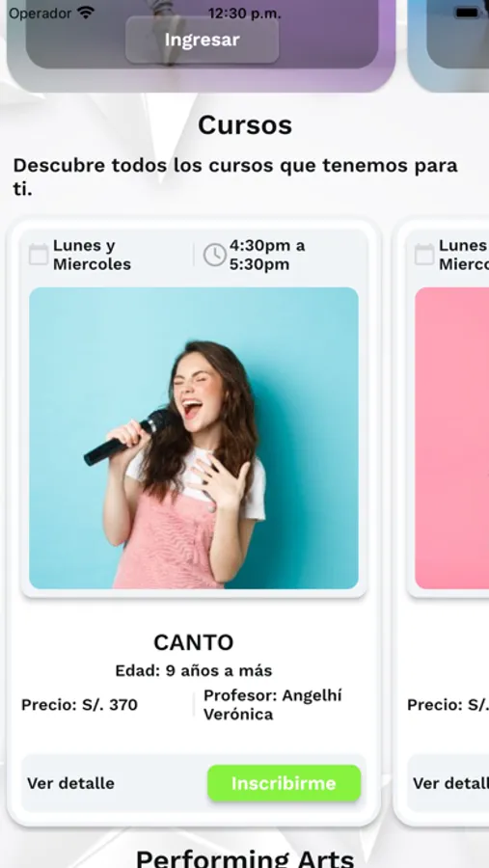The width and height of the screenshot is (489, 868).
Task: Open Ver detalle for CANTO course
Action: [x=70, y=783]
